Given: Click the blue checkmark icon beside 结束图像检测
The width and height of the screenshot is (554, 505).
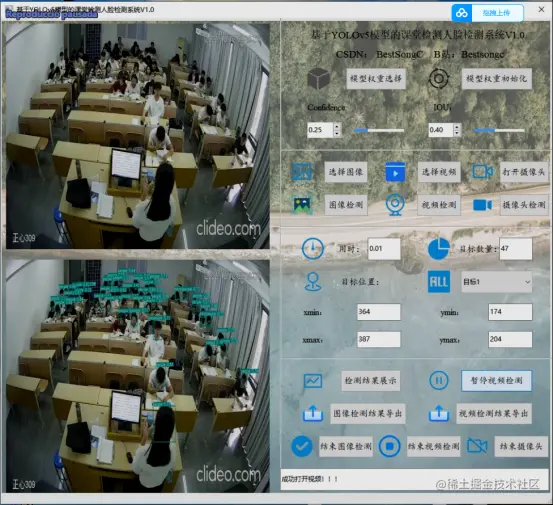Looking at the screenshot, I should 301,446.
